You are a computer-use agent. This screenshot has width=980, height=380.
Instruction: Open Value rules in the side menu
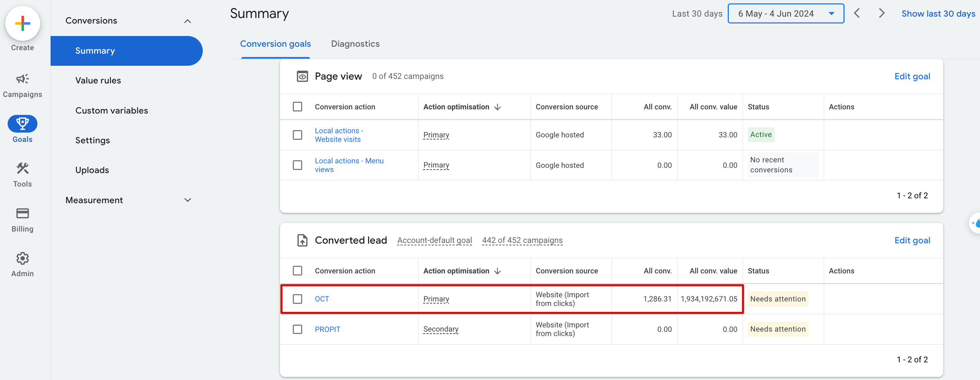(98, 81)
